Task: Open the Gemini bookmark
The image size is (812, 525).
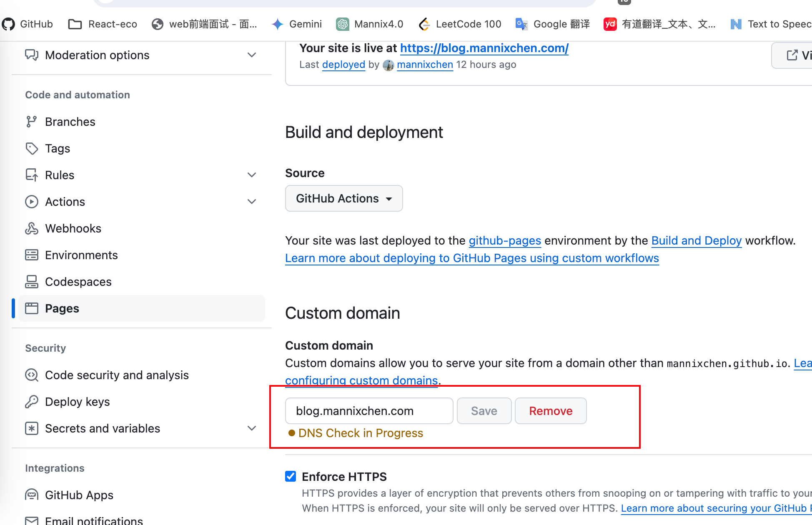Action: [296, 24]
